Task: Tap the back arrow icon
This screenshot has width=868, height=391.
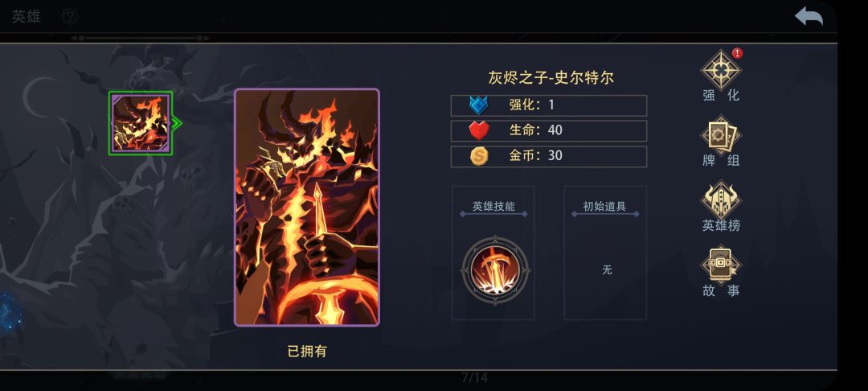Action: [809, 15]
